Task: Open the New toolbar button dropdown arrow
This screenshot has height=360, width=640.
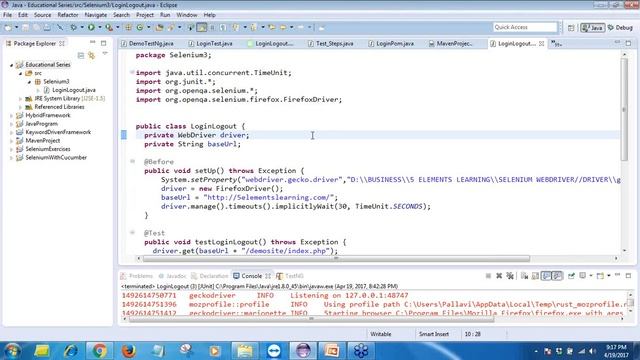Action: click(x=16, y=27)
